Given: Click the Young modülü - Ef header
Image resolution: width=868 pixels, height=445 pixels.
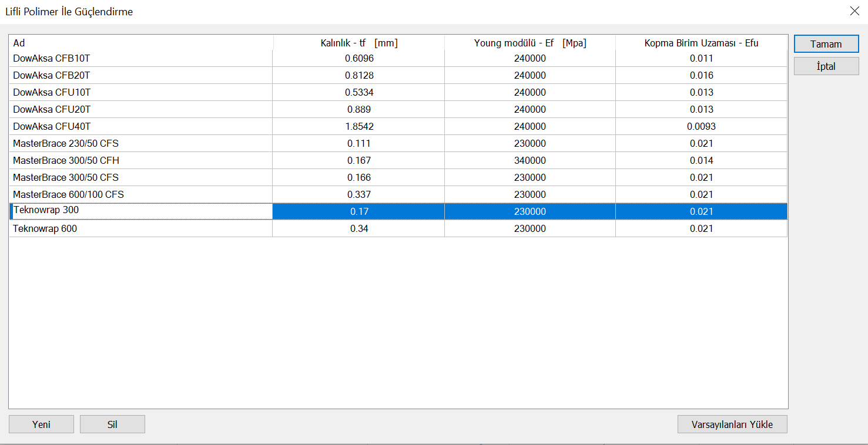Looking at the screenshot, I should coord(529,43).
